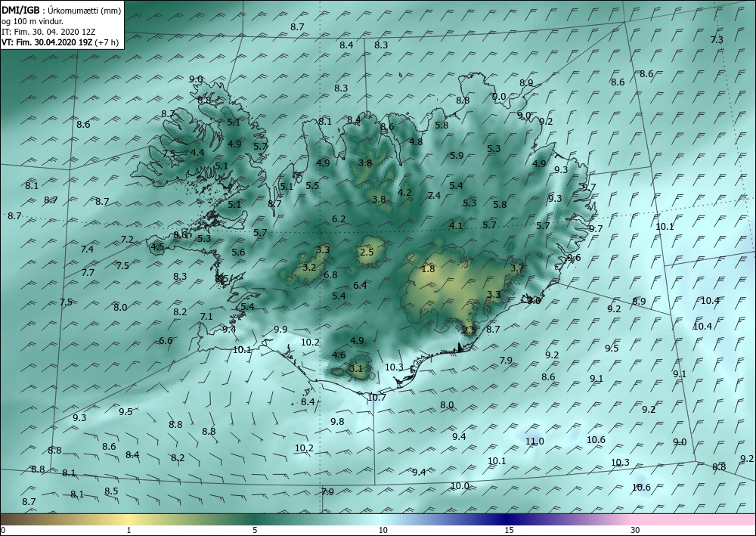This screenshot has height=536, width=756.
Task: Click the 10 label on the color scale
Action: [x=383, y=530]
